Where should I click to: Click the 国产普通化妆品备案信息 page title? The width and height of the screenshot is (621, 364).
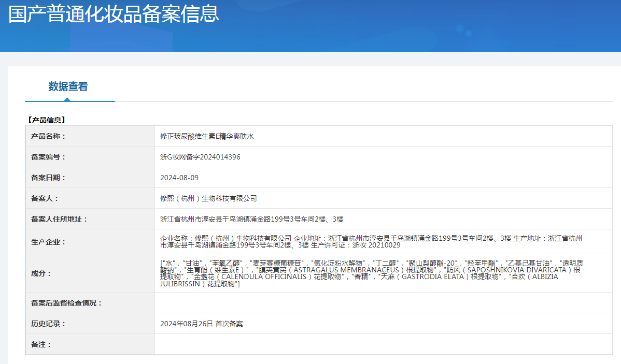pyautogui.click(x=114, y=14)
